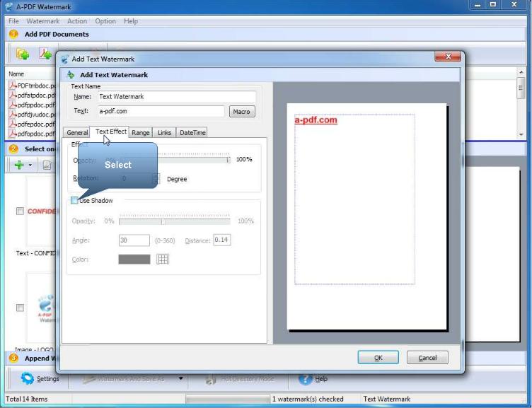Screen dimensions: 532x408
Task: Click the Hot Directory Mode icon
Action: tap(211, 379)
